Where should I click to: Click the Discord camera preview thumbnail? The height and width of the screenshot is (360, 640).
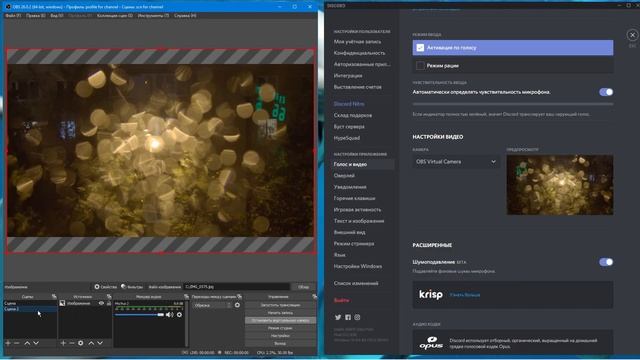pos(560,185)
